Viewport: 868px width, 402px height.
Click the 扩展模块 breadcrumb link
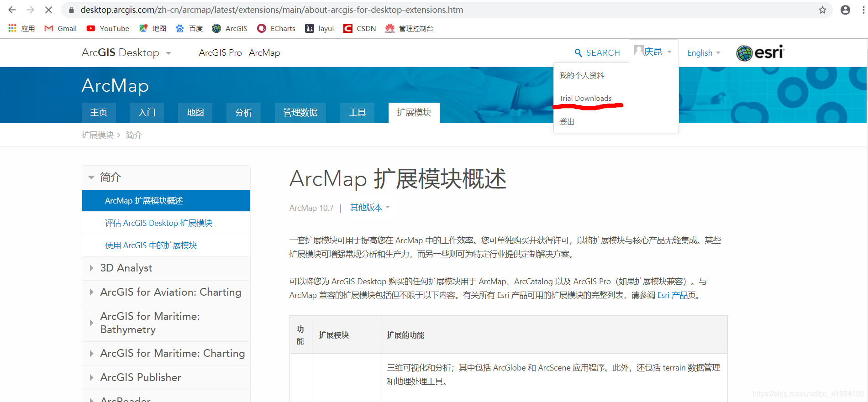pos(97,135)
